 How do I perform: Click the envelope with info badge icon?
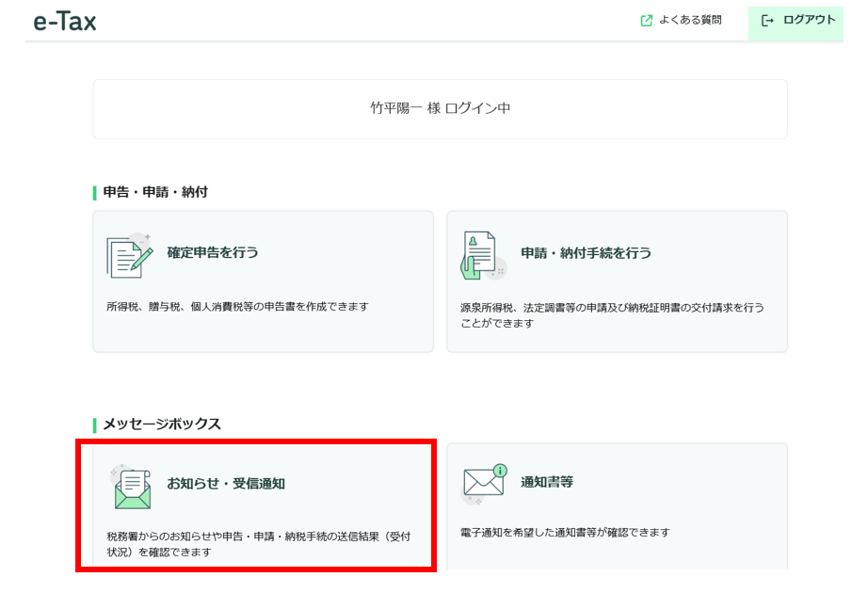(485, 483)
